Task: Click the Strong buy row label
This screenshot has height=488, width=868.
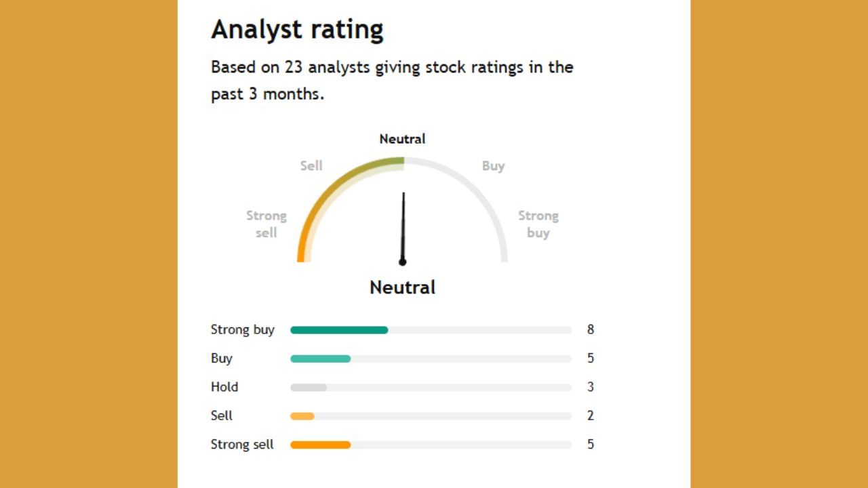Action: tap(242, 330)
